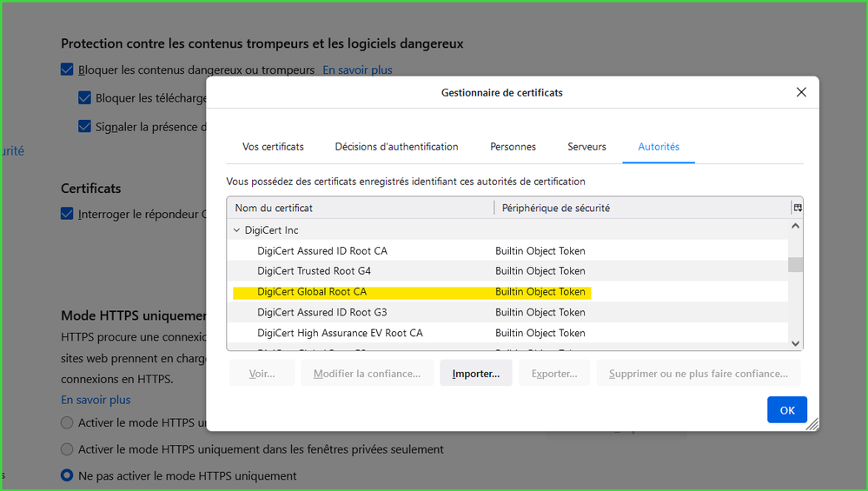This screenshot has height=491, width=868.
Task: Click the dialog resize grip corner
Action: [812, 425]
